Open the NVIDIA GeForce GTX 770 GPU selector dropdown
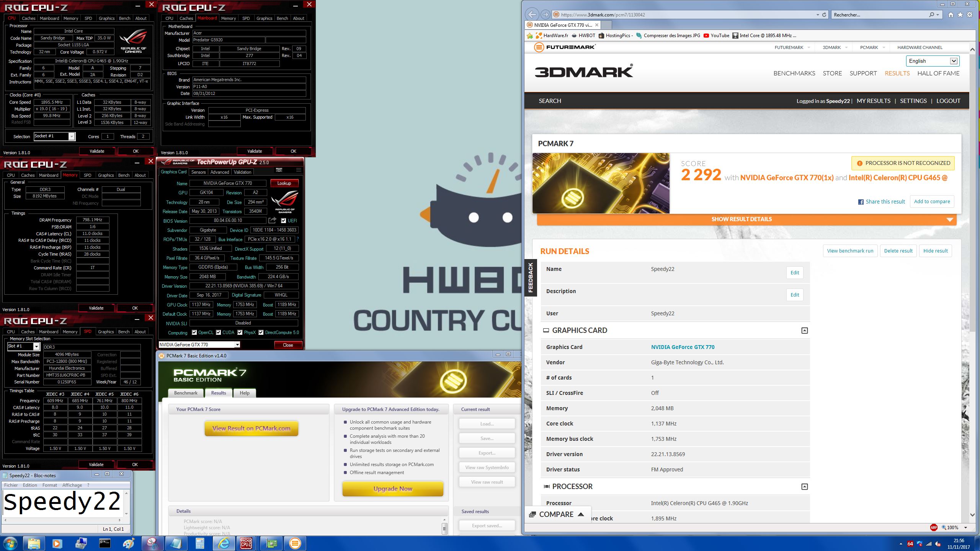The width and height of the screenshot is (980, 551). (237, 345)
